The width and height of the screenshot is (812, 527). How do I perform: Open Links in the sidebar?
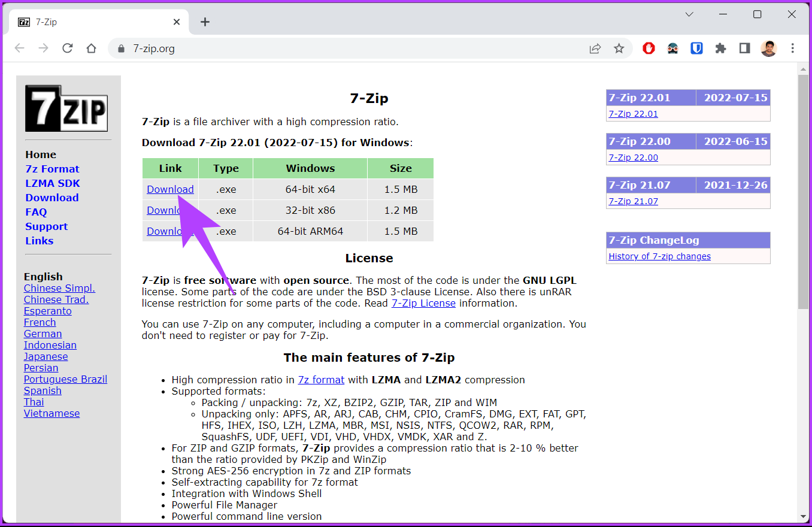click(40, 241)
